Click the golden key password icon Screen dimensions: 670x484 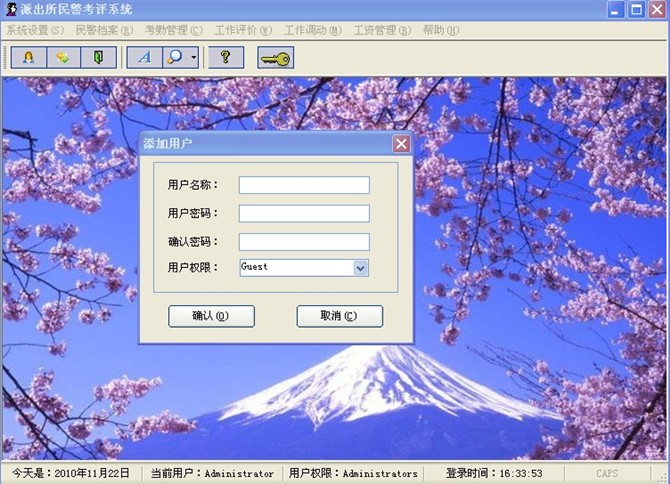click(x=275, y=58)
